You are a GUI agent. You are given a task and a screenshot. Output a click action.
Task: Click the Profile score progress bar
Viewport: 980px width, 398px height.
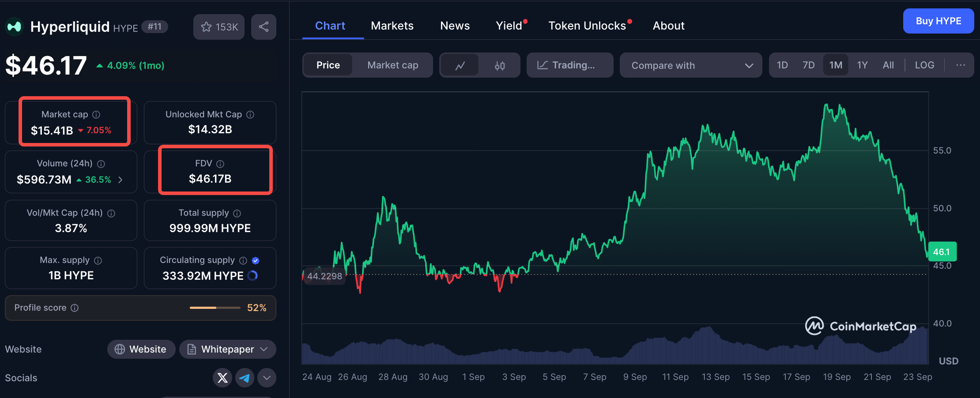pos(215,308)
